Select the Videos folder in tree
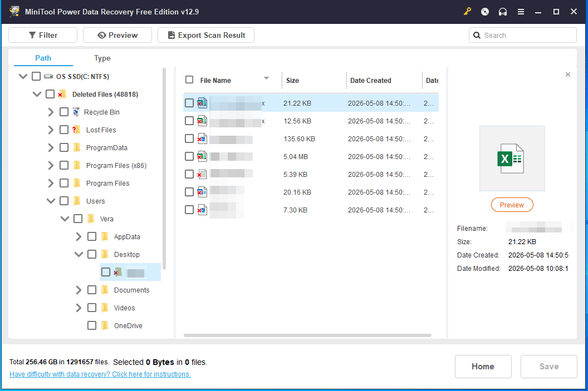 (124, 308)
